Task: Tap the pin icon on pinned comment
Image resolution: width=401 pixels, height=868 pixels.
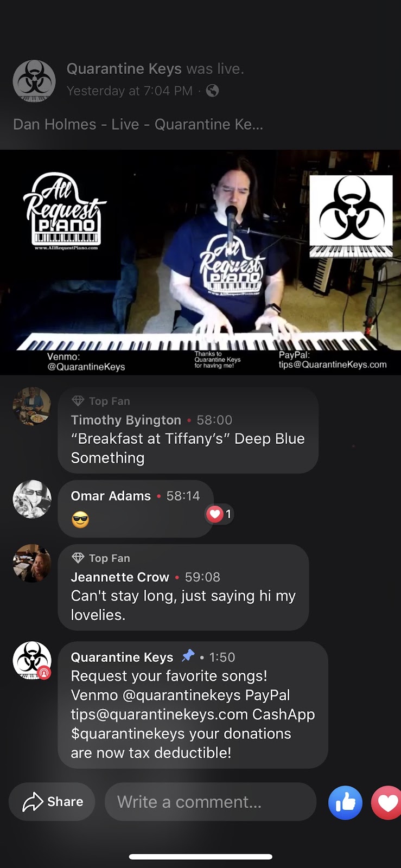Action: tap(188, 656)
